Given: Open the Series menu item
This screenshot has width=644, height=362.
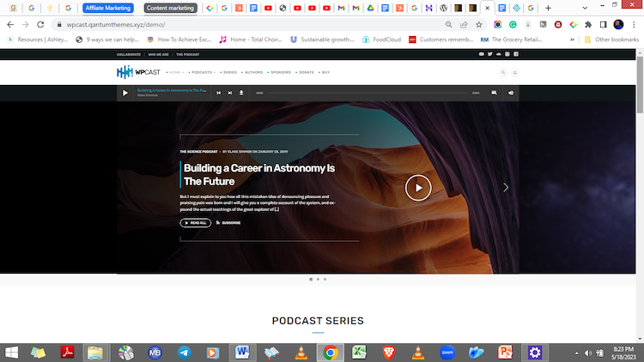Looking at the screenshot, I should click(x=229, y=73).
